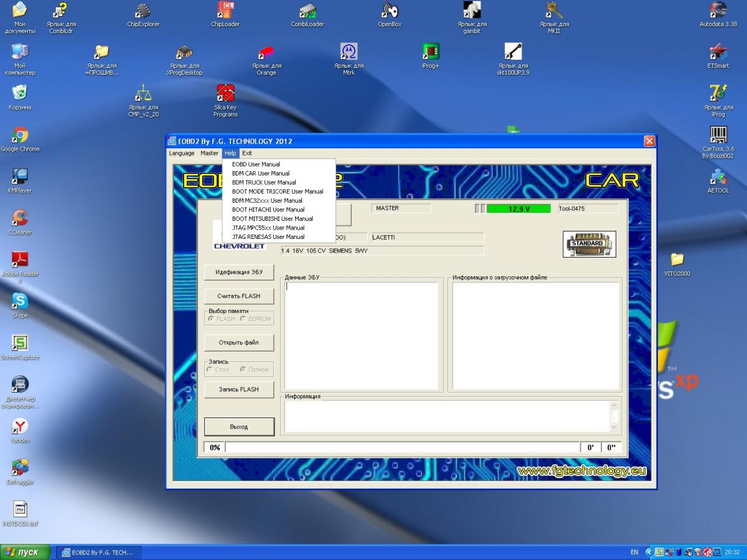Open BOOT HITACHI User Manual
Image resolution: width=747 pixels, height=560 pixels.
point(279,210)
